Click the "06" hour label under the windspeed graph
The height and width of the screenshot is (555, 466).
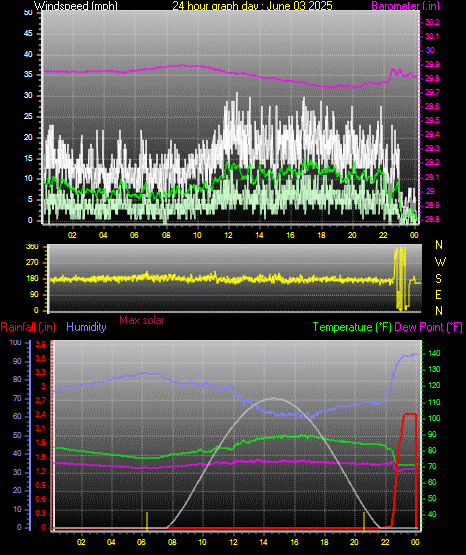[x=134, y=235]
